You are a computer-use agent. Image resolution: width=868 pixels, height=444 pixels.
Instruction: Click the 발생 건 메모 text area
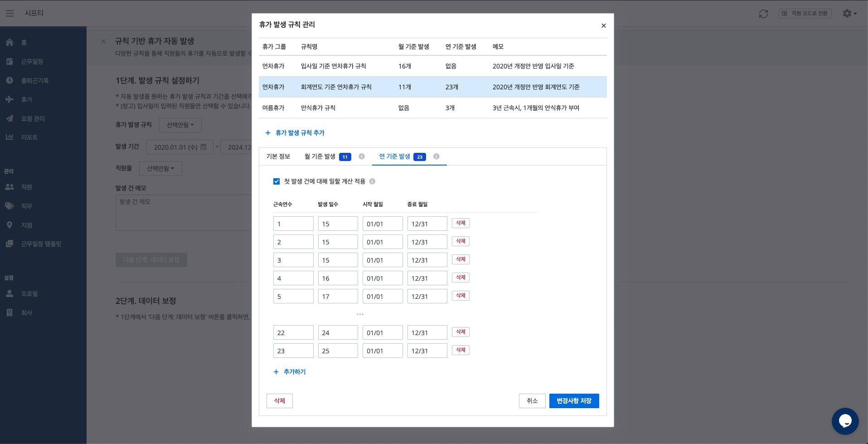(x=184, y=213)
